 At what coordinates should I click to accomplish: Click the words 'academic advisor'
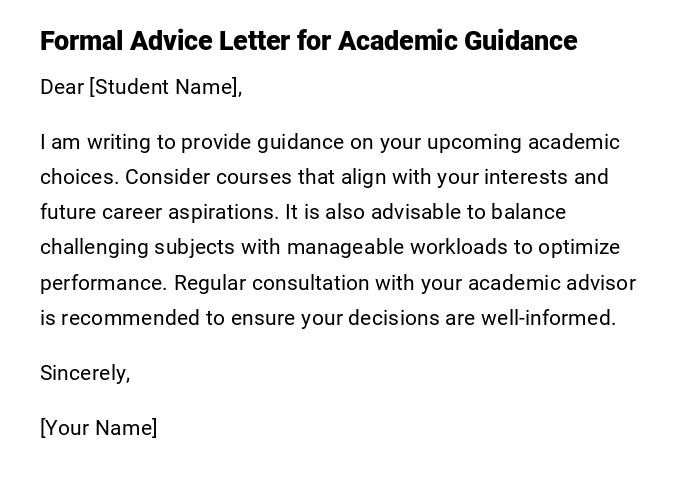point(550,282)
